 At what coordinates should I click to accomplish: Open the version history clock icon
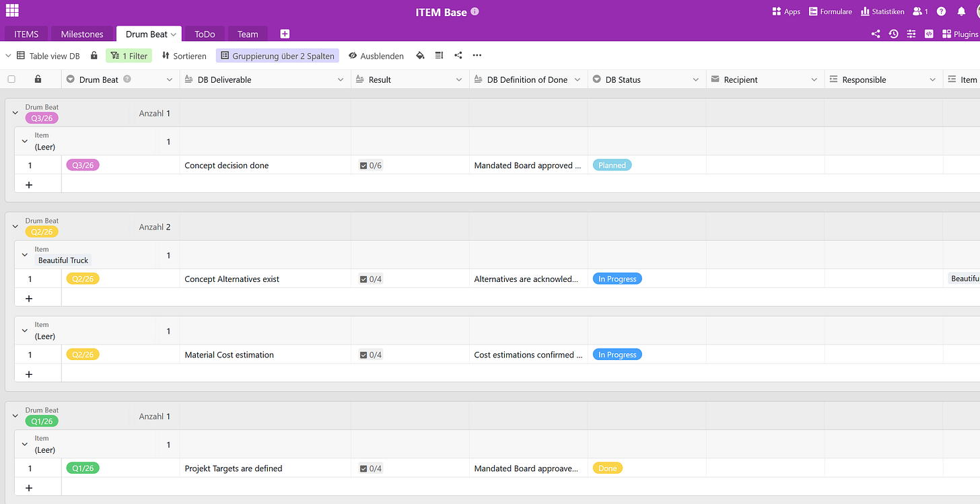pos(894,34)
